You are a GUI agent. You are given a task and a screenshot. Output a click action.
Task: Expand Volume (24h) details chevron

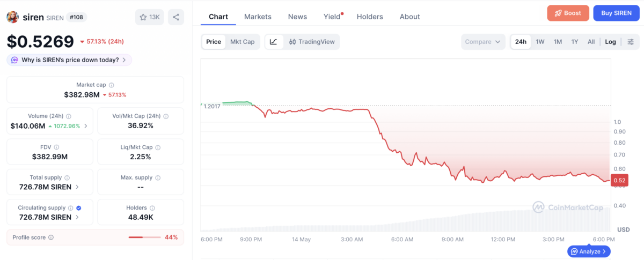85,127
